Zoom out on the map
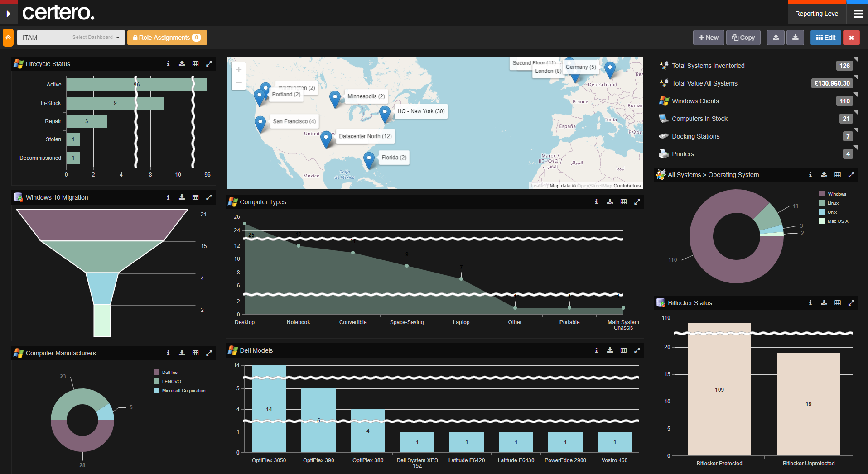 pyautogui.click(x=238, y=83)
